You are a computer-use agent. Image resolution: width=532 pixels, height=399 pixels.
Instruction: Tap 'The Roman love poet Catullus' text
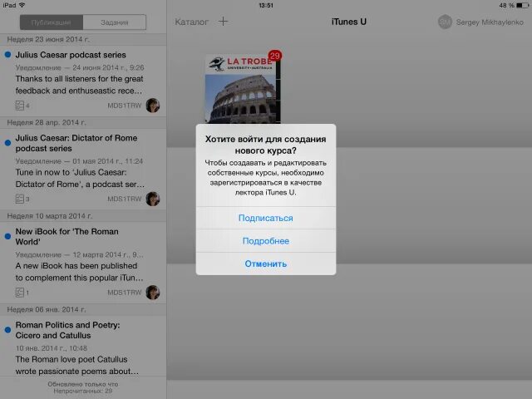coord(77,365)
